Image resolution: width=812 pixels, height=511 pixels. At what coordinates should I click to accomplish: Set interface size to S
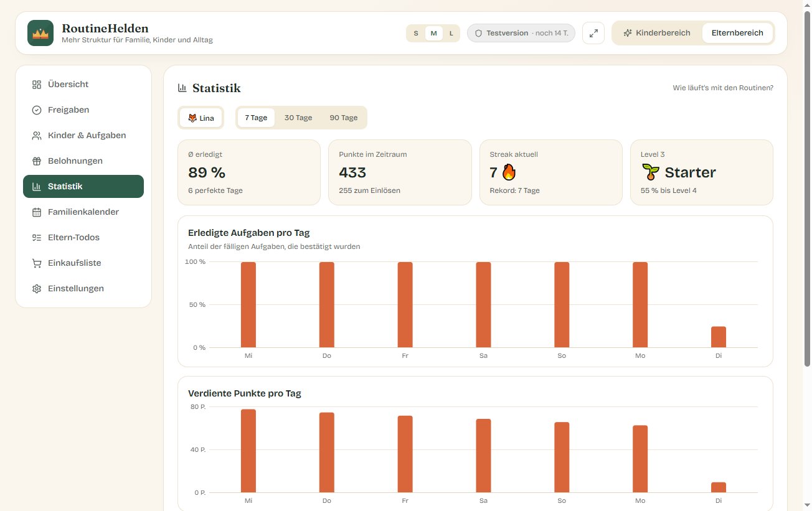416,33
